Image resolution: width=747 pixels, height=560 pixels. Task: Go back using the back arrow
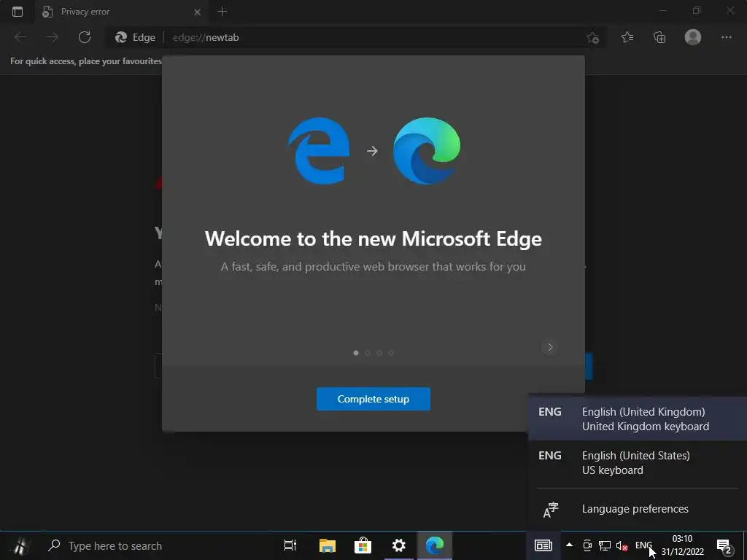pos(20,37)
